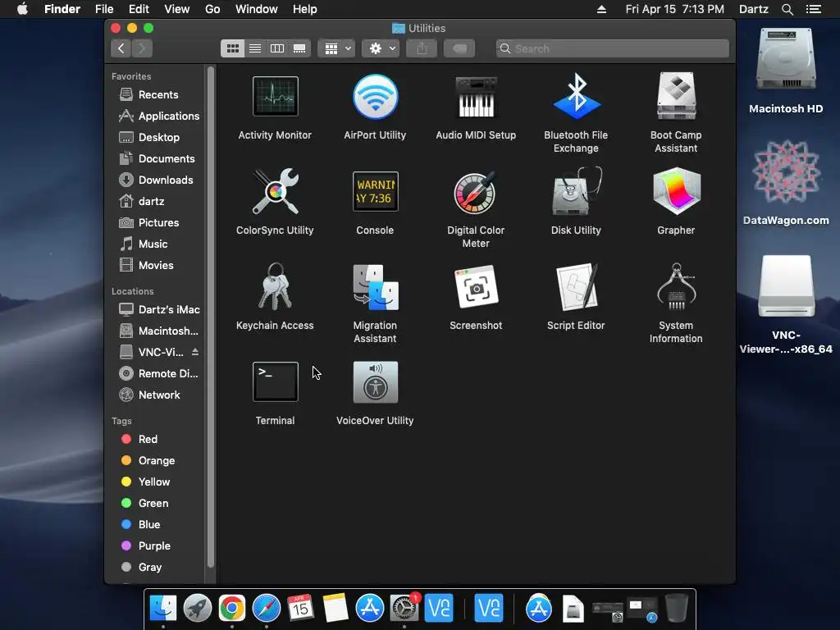The width and height of the screenshot is (840, 630).
Task: Go back with the back arrow
Action: click(121, 48)
